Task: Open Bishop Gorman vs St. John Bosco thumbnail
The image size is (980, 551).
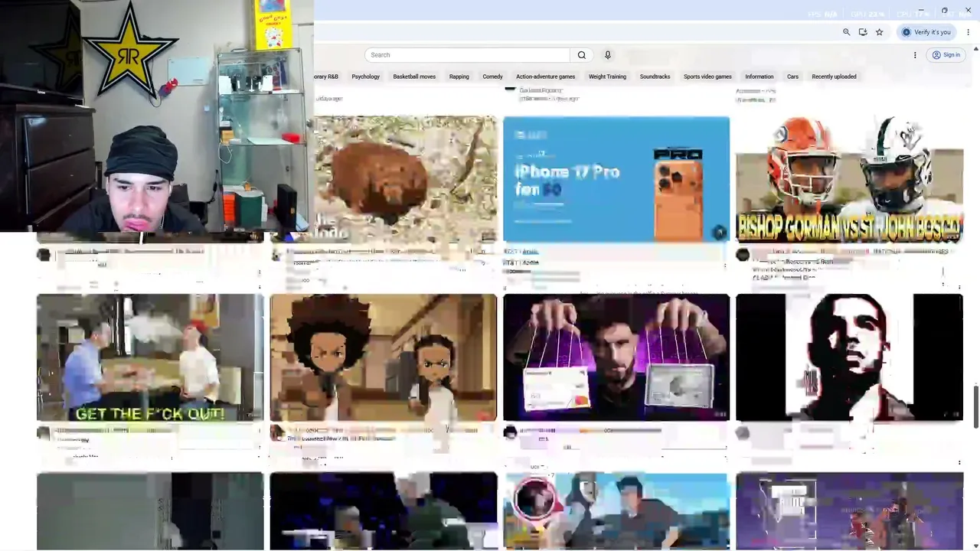Action: [849, 179]
